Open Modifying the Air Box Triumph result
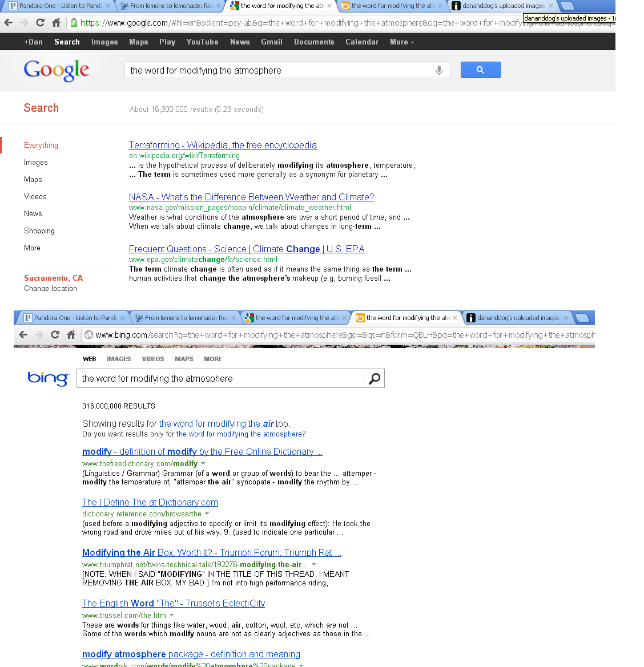Screen dimensions: 644x667 point(212,552)
